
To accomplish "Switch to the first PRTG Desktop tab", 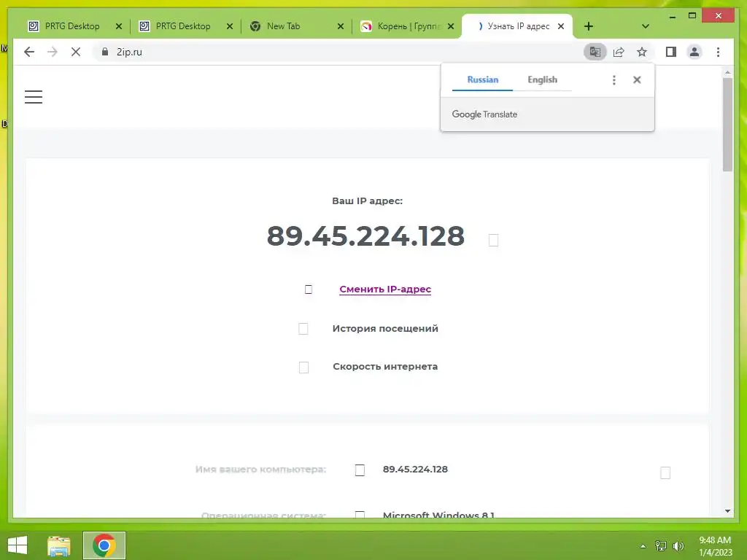I will coord(72,26).
